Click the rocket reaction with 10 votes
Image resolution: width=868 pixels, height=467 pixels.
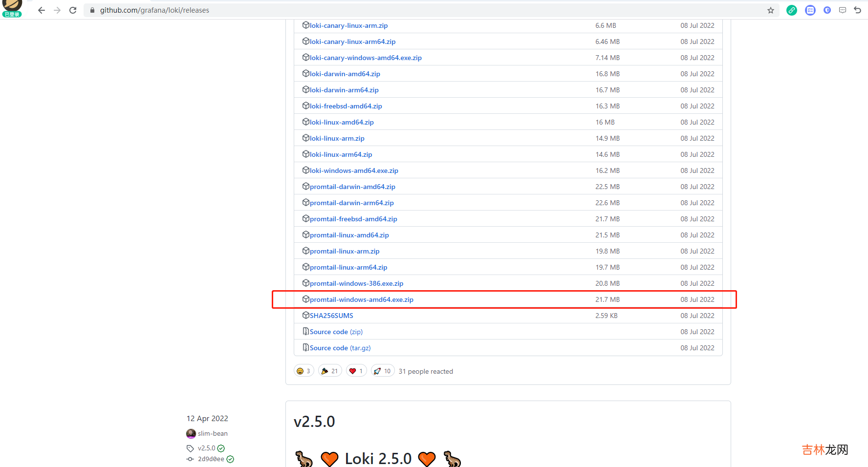[x=383, y=371]
